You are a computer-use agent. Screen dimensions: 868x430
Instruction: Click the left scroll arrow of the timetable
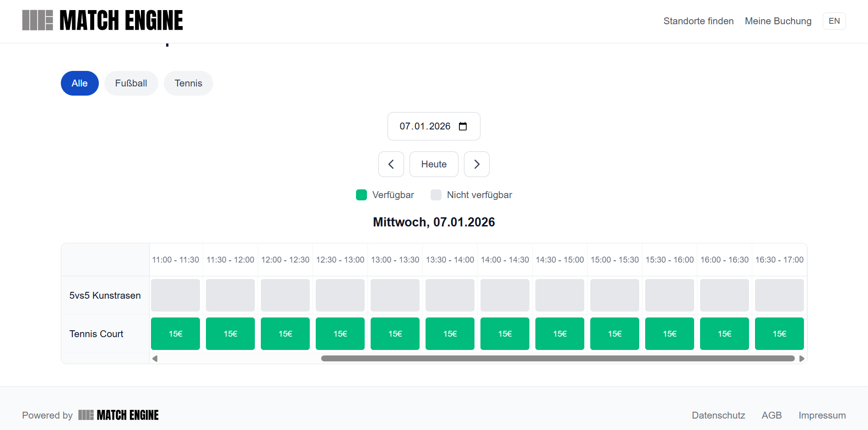(x=155, y=359)
